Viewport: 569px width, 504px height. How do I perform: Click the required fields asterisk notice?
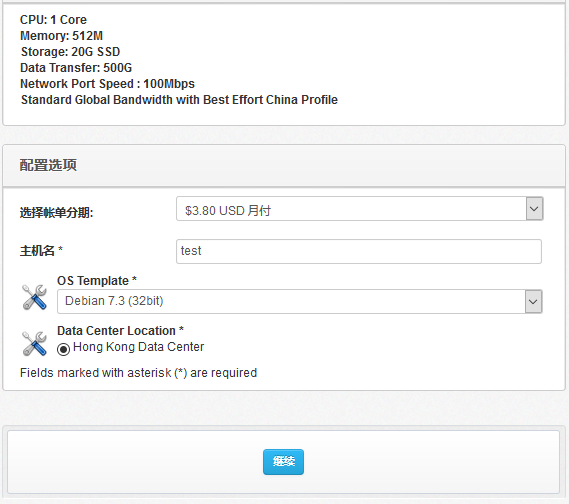click(138, 373)
